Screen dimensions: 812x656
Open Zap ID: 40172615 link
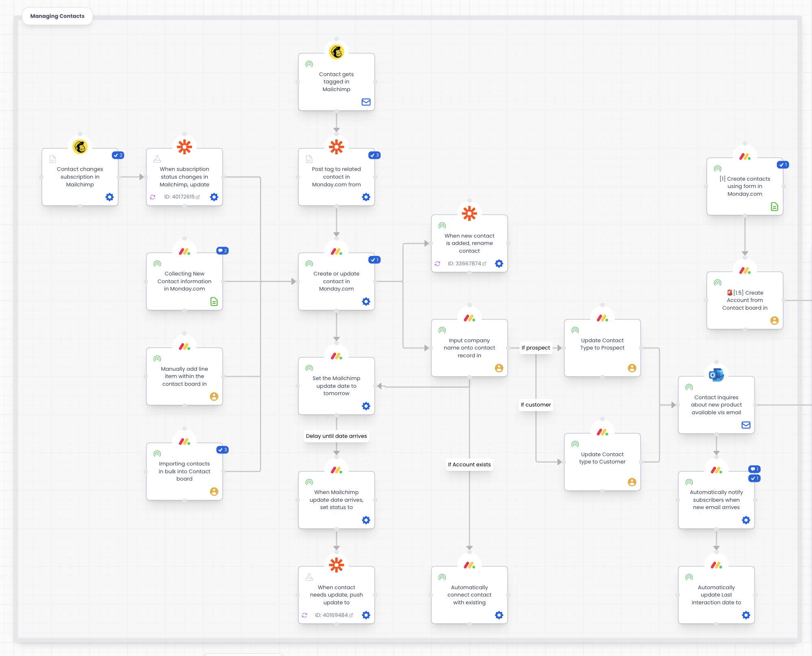coord(182,197)
